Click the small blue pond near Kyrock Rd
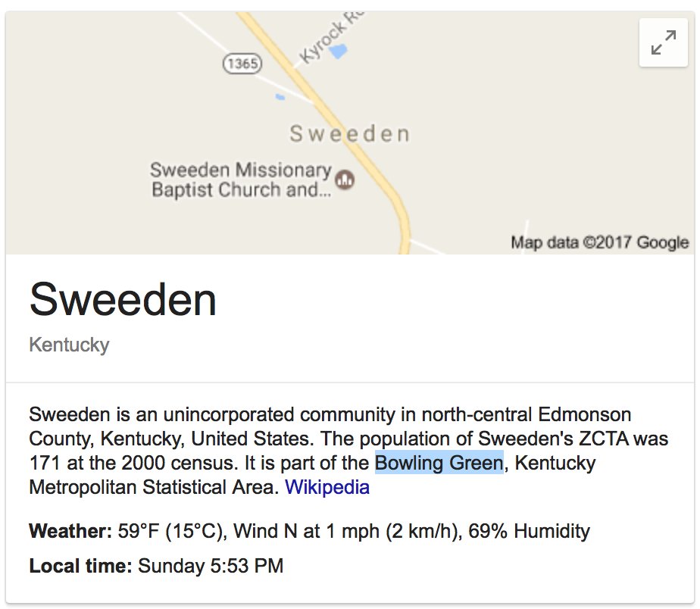The width and height of the screenshot is (700, 609). 338,51
